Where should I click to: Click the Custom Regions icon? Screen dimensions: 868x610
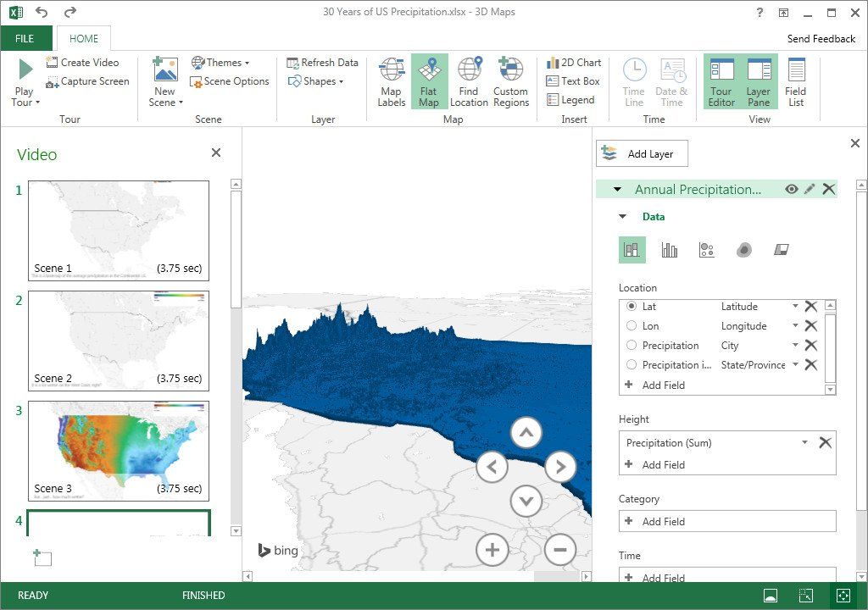[x=511, y=81]
